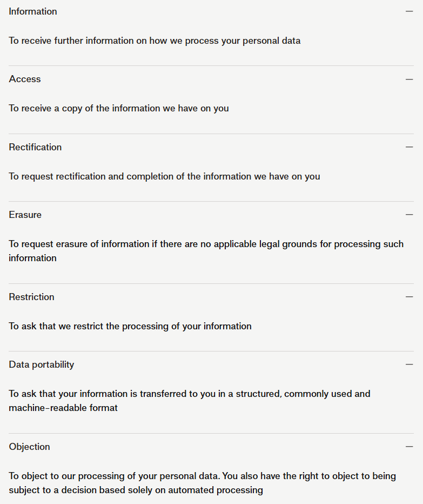Screen dimensions: 423x504
Task: Collapse the Access section minus icon
Action: [409, 79]
